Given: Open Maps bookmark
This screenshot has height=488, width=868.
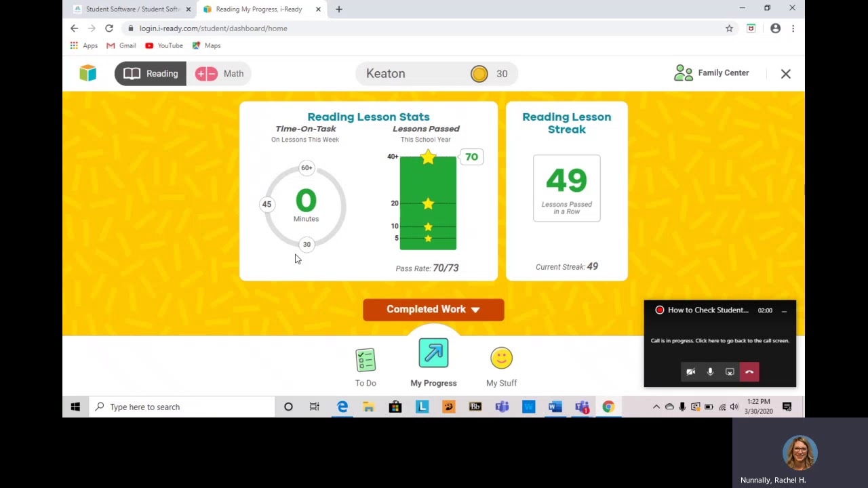Looking at the screenshot, I should coord(206,45).
